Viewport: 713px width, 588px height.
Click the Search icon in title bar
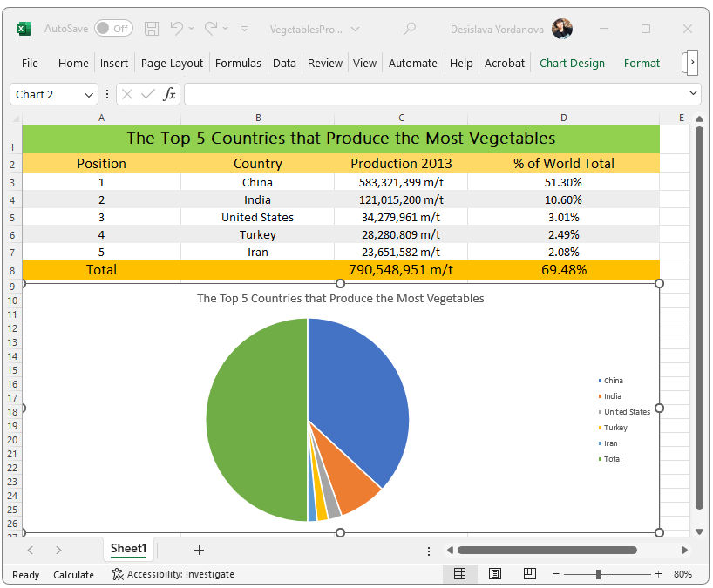pyautogui.click(x=410, y=28)
